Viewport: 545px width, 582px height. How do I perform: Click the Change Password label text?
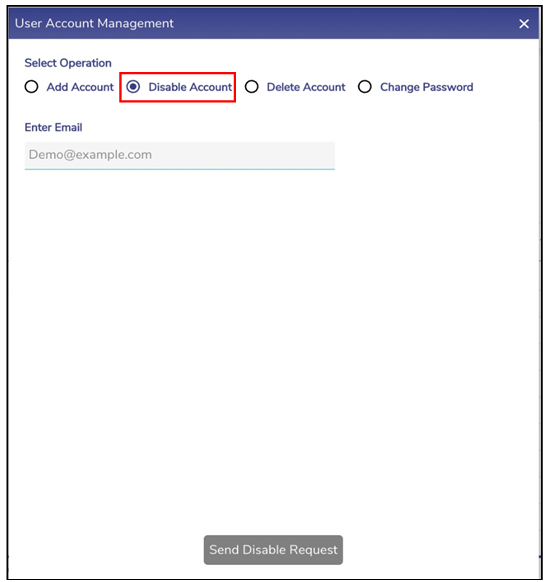click(x=427, y=87)
